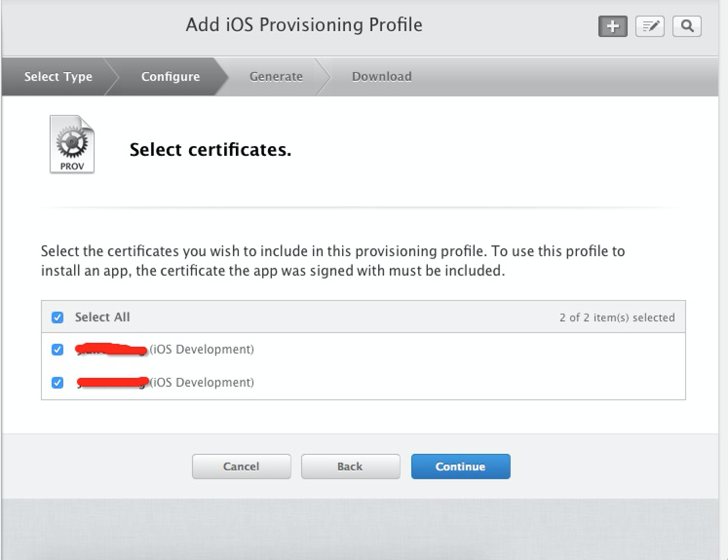
Task: Click the first '(iOS Development)' label
Action: click(202, 350)
